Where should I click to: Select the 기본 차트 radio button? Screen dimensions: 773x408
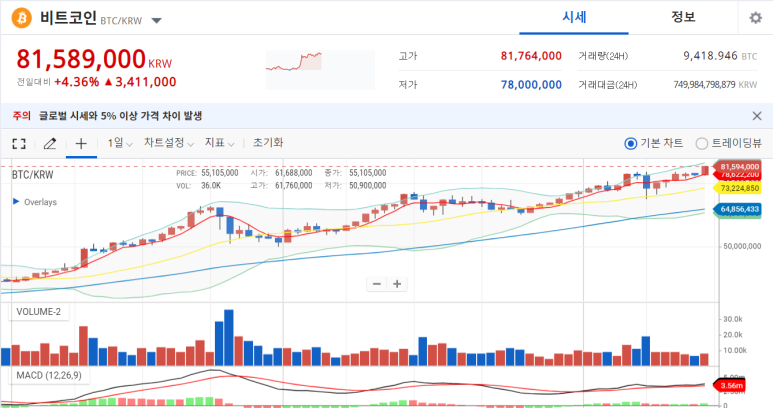(x=630, y=143)
